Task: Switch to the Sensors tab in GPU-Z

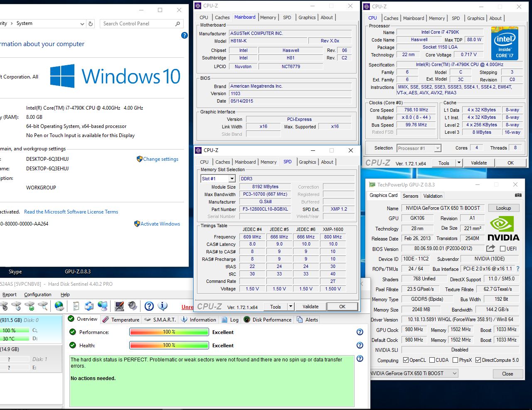Action: tap(410, 196)
